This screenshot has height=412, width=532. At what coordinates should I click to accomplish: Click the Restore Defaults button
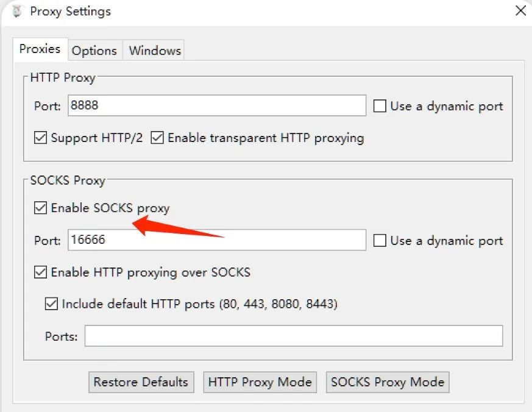pos(141,382)
